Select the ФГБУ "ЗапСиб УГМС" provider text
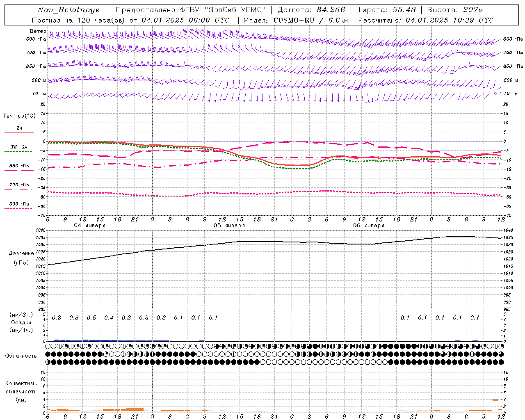525x420 pixels. point(223,10)
